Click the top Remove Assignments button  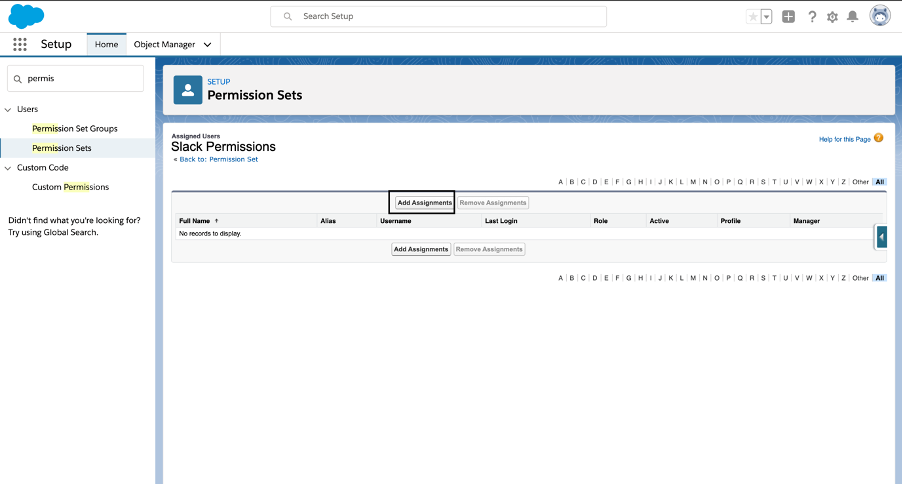coord(493,203)
